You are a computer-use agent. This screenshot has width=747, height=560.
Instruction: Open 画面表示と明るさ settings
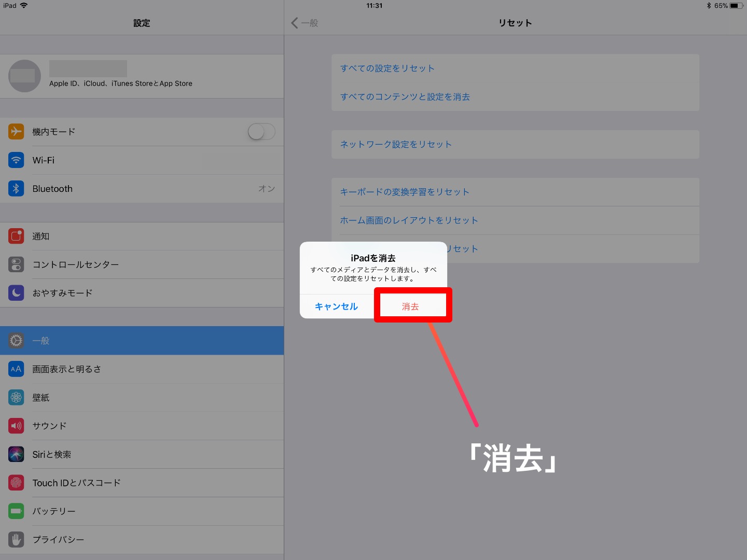(x=142, y=369)
